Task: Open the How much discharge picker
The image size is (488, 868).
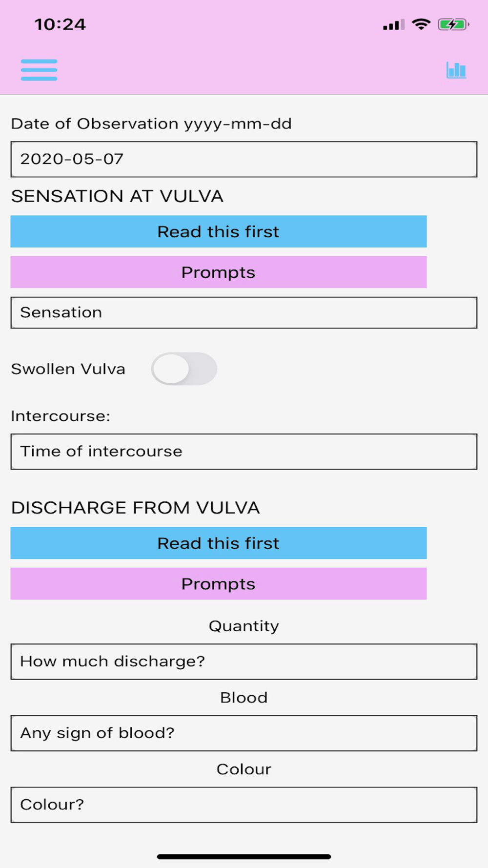Action: pos(244,661)
